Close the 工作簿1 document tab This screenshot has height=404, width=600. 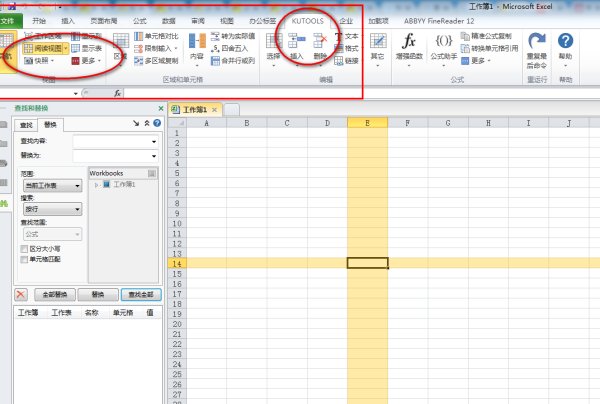[x=214, y=110]
